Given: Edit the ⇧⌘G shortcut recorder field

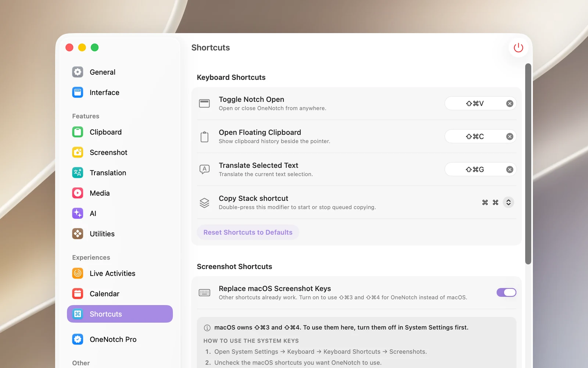Looking at the screenshot, I should pos(481,169).
